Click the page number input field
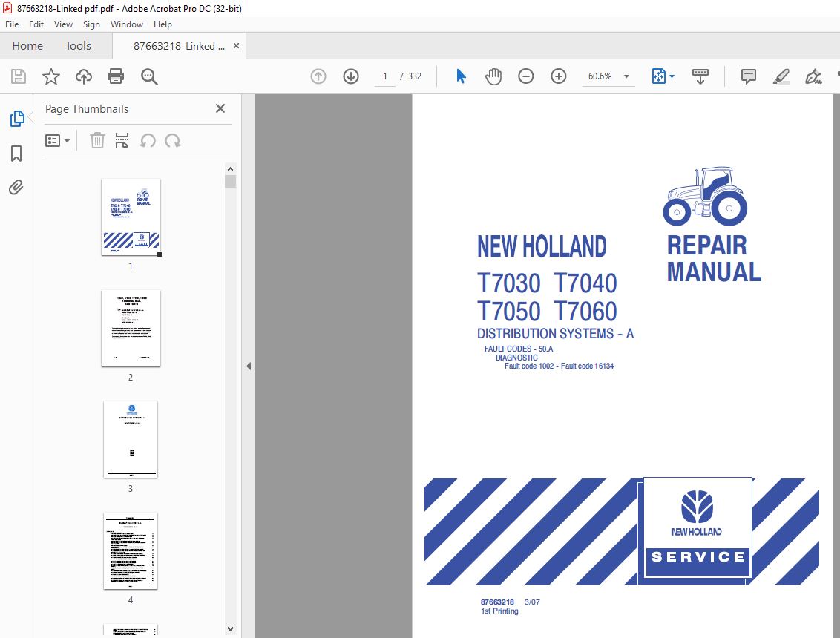Viewport: 840px width, 638px height. (384, 76)
